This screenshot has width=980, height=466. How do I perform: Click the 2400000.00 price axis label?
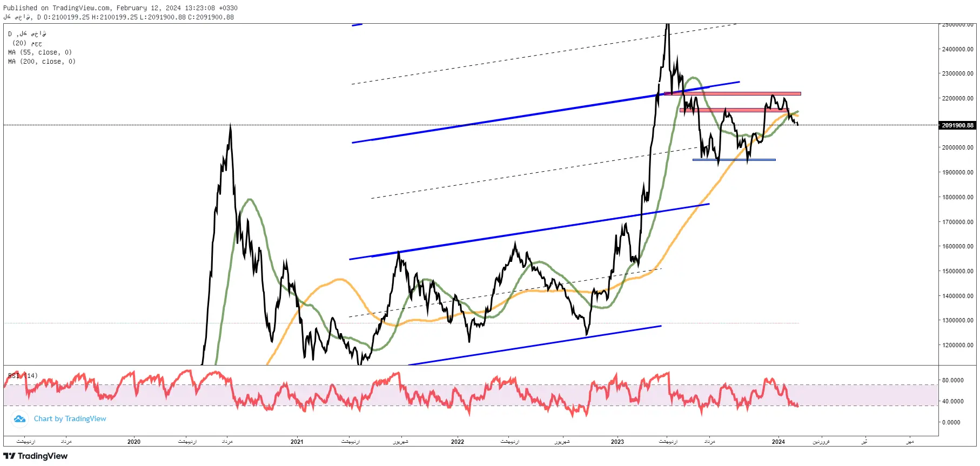(x=957, y=49)
